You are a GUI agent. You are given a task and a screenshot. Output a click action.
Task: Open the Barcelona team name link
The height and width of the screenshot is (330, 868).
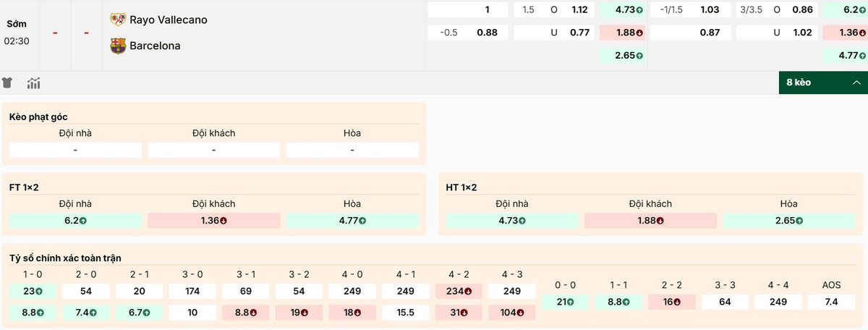[155, 46]
